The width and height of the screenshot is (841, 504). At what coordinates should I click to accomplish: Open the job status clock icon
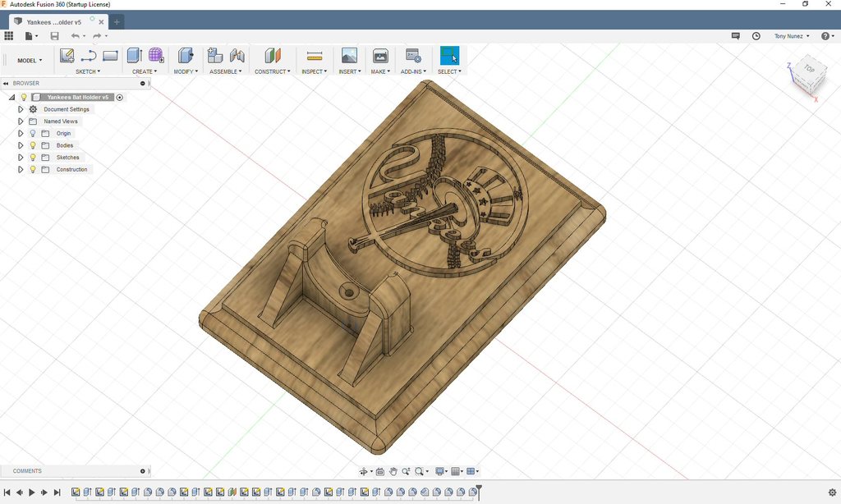[756, 36]
